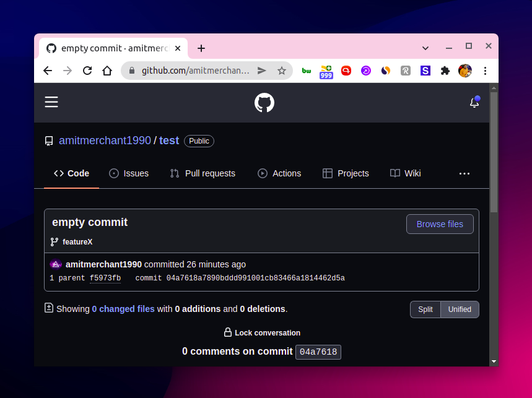This screenshot has width=532, height=398.
Task: Open the dark blue and orange extension
Action: [385, 71]
